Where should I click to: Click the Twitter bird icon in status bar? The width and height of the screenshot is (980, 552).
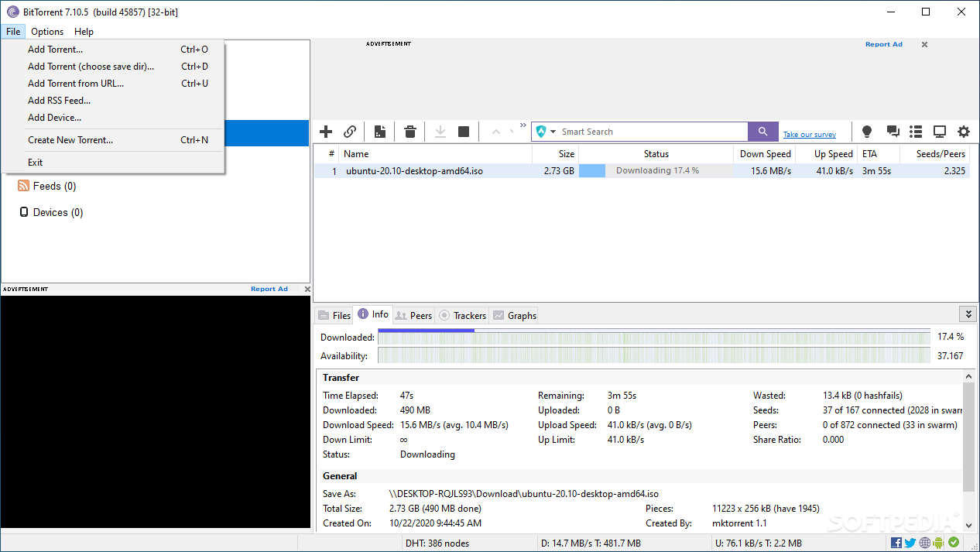910,543
